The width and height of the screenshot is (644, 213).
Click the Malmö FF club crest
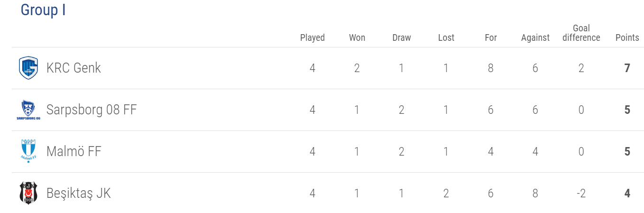click(28, 151)
